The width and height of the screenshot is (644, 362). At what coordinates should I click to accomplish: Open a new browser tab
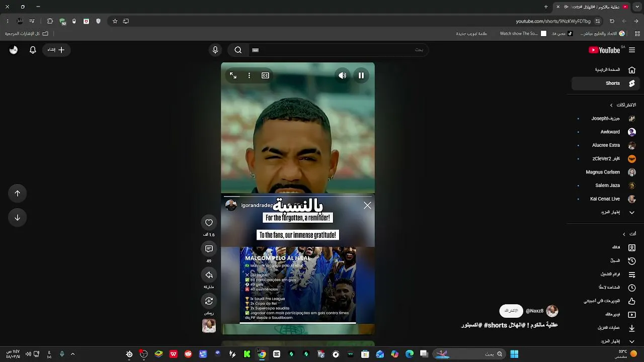(546, 7)
